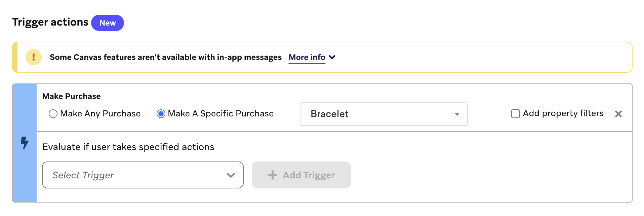Click the lightning bolt trigger icon
This screenshot has width=644, height=216.
pos(25,143)
